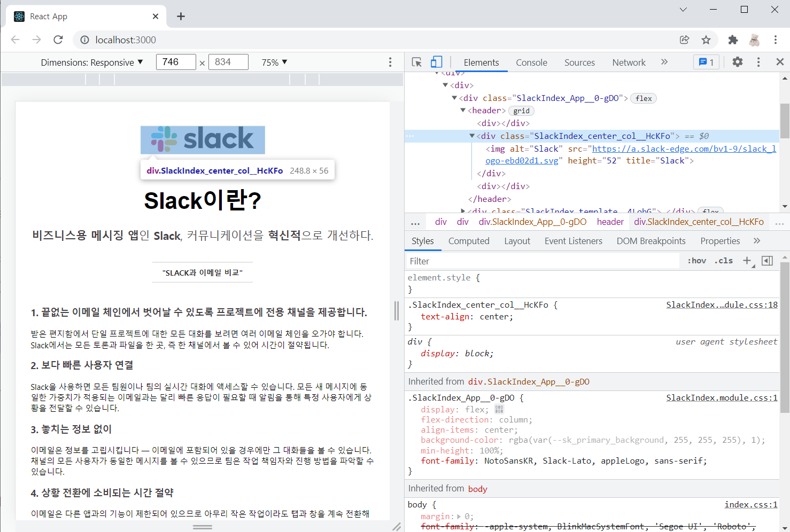View site information icon in address bar
The height and width of the screenshot is (532, 790).
point(84,40)
